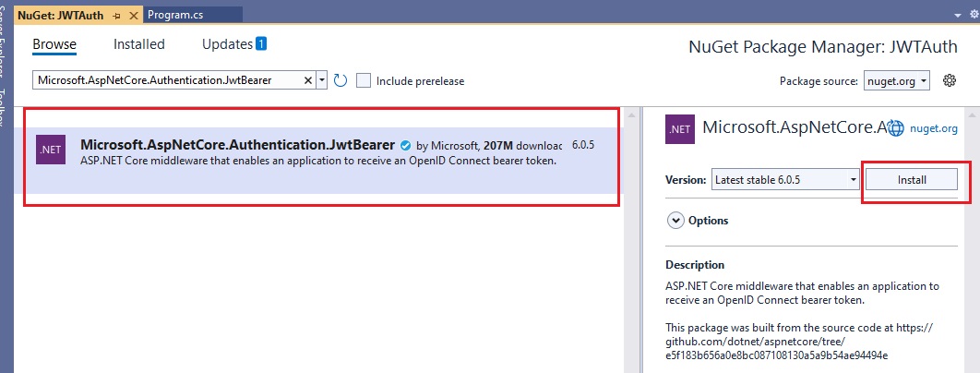The height and width of the screenshot is (373, 980).
Task: Open the nuget.org link
Action: pos(933,128)
